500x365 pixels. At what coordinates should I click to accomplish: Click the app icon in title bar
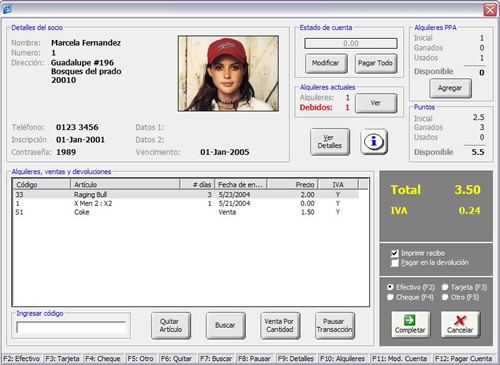pos(7,9)
